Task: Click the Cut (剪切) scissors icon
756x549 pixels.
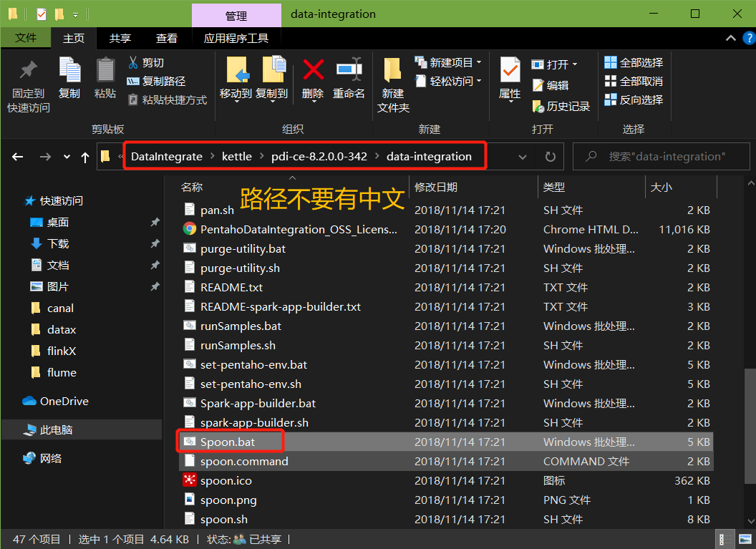Action: 133,62
